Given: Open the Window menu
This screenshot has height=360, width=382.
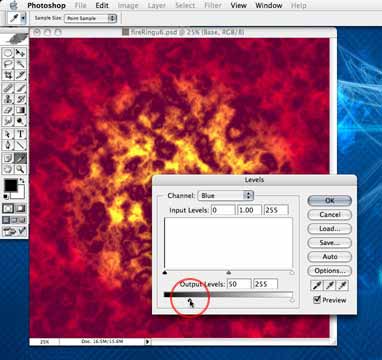Looking at the screenshot, I should [x=269, y=6].
